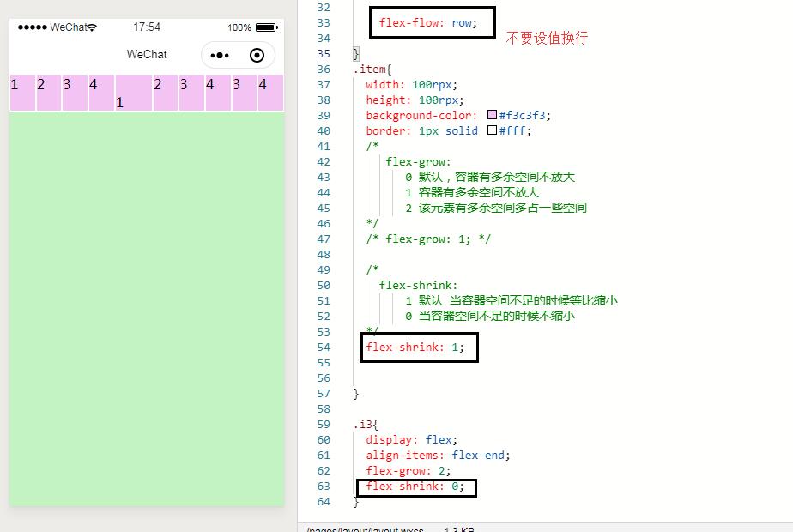Viewport: 793px width, 532px height.
Task: Place cursor on 'flex-flow: row;' line
Action: click(x=428, y=23)
